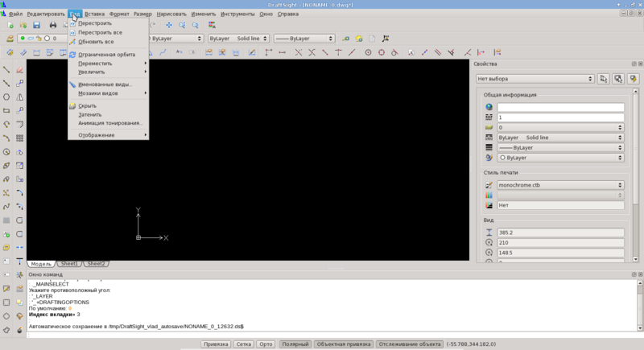644x350 pixels.
Task: Pick the Eraser delete tool
Action: tap(19, 70)
